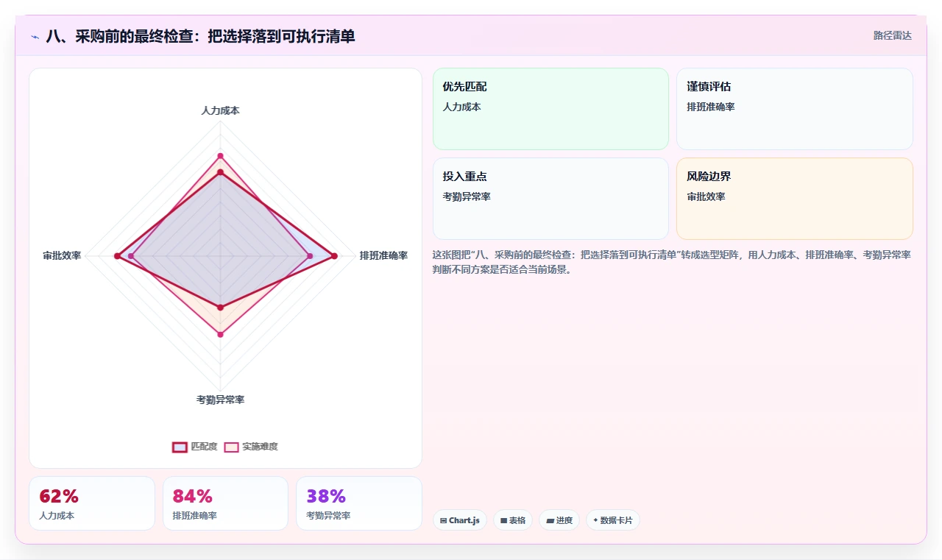942x560 pixels.
Task: Open the 优先匹配 card
Action: 550,109
